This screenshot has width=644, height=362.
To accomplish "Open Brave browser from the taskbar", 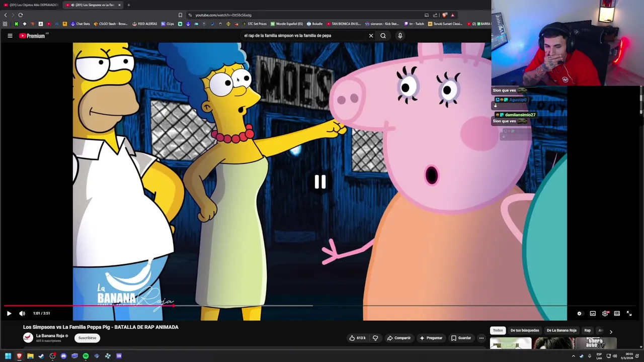I will (x=19, y=356).
